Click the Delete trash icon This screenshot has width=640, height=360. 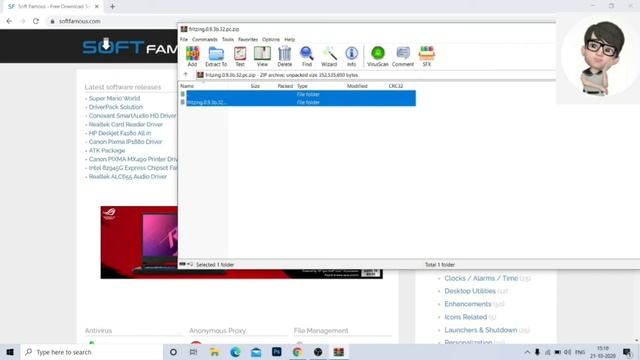pos(284,56)
